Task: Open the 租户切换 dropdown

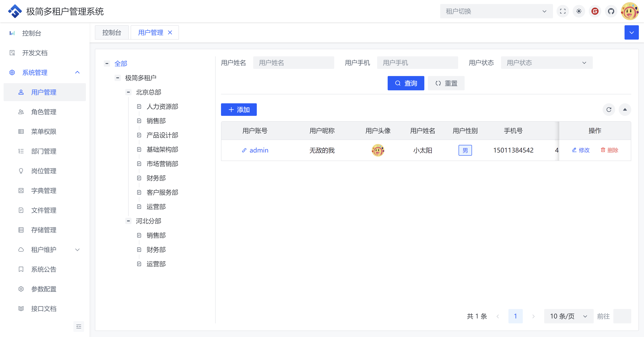Action: 496,11
